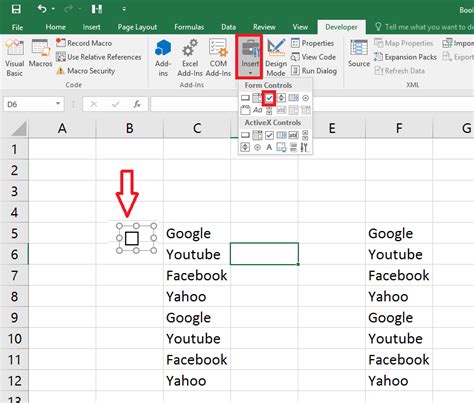Screen dimensions: 474x403
Task: Select ActiveX Image control icon
Action: coord(281,147)
